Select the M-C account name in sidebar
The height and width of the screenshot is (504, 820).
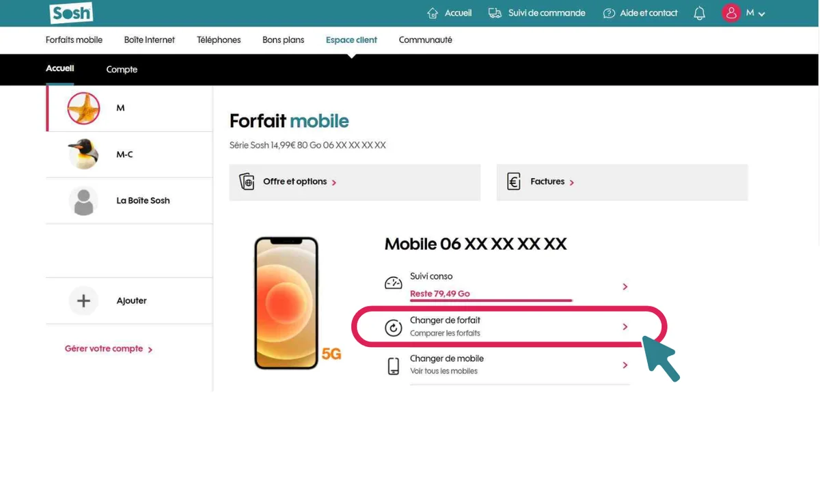(124, 154)
